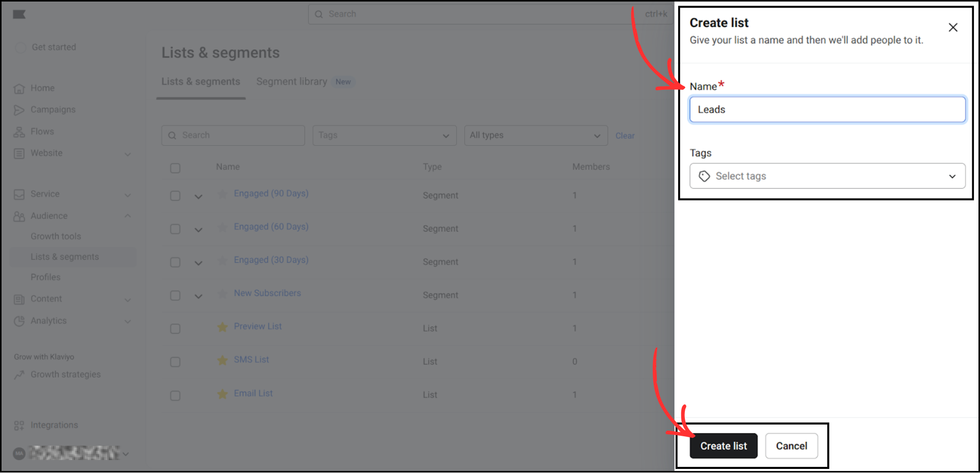
Task: Check the select-all checkbox in the table header
Action: pos(175,167)
